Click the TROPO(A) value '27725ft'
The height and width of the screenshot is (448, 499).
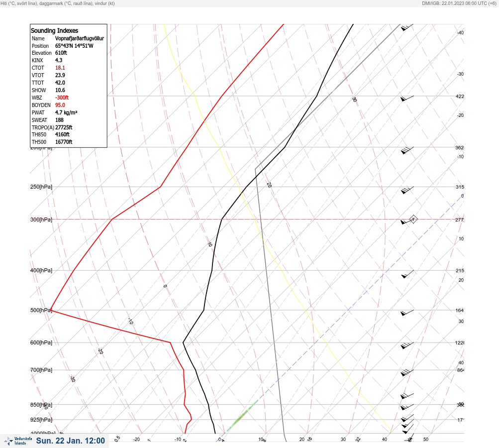point(64,127)
